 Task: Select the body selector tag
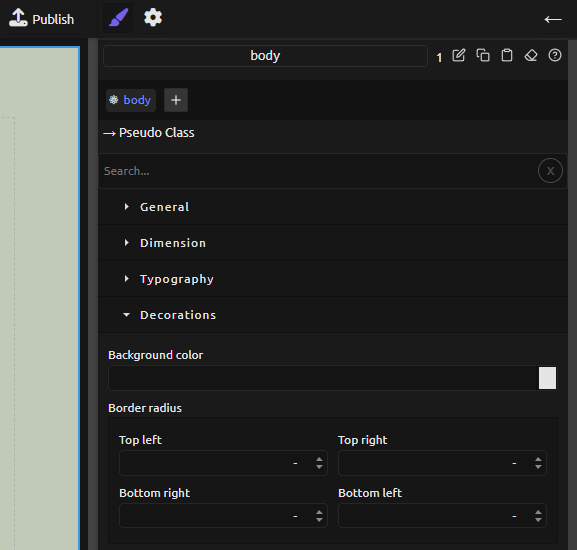pyautogui.click(x=131, y=100)
